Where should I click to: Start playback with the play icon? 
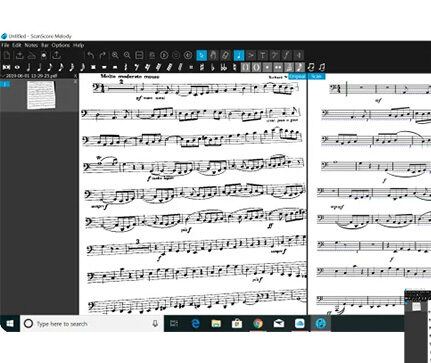[x=164, y=55]
